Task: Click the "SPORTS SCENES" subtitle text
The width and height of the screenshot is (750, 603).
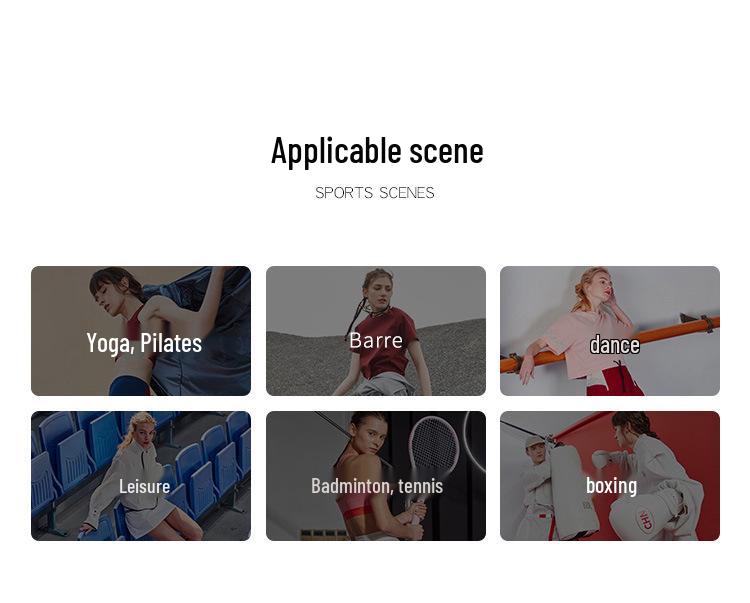Action: [375, 193]
